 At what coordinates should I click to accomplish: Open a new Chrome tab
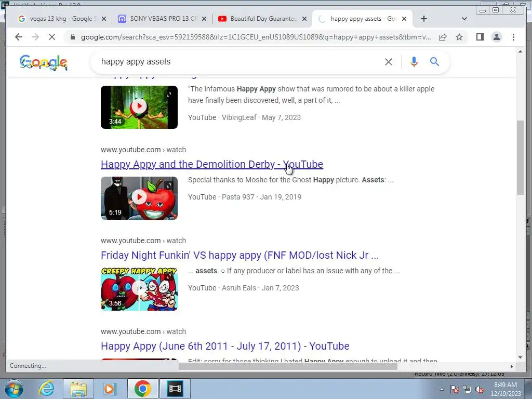tap(424, 19)
